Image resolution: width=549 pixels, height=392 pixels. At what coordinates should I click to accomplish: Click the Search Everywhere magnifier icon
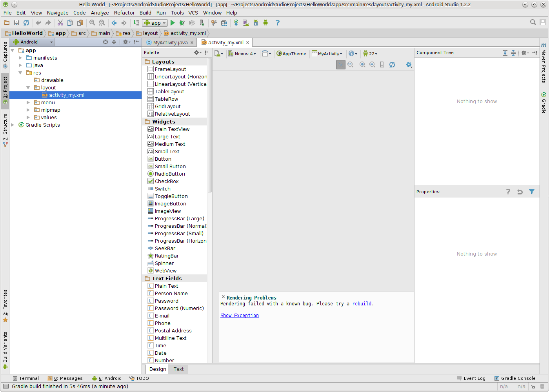tap(533, 22)
